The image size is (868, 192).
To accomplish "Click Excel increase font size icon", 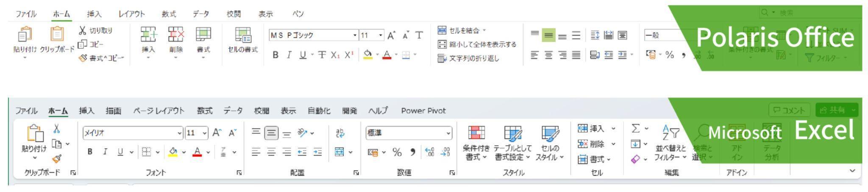I will pyautogui.click(x=217, y=133).
